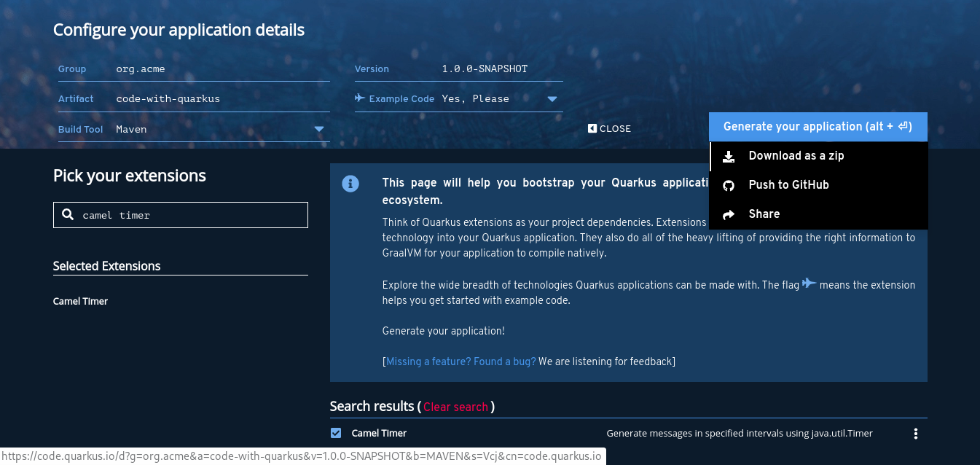This screenshot has height=465, width=980.
Task: Click the Camel Timer description about java.util.Timer
Action: (x=740, y=433)
